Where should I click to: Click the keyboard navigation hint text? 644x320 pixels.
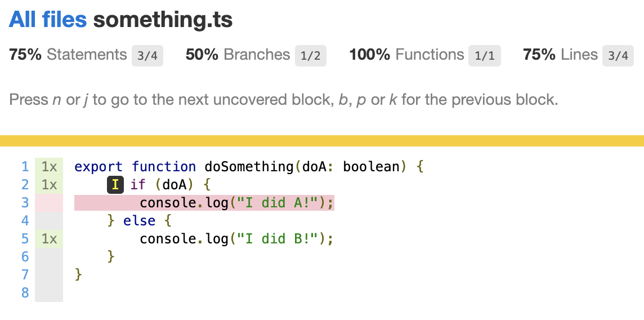click(x=284, y=100)
